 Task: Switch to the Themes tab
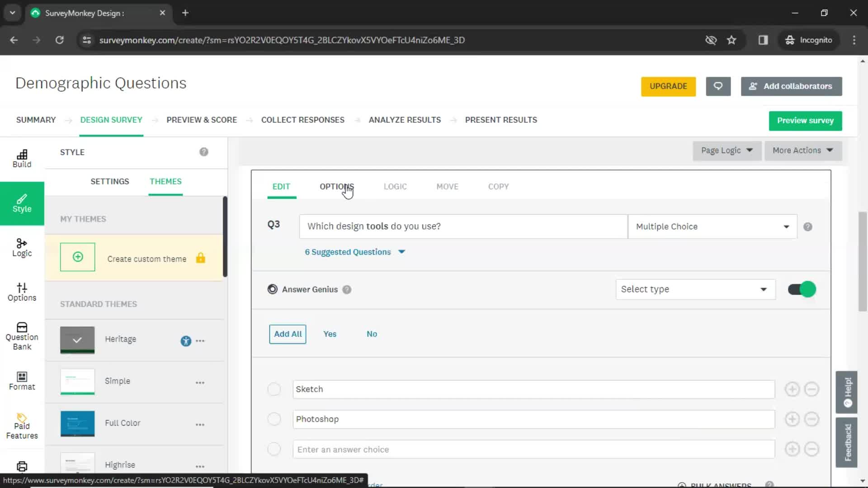pos(165,181)
